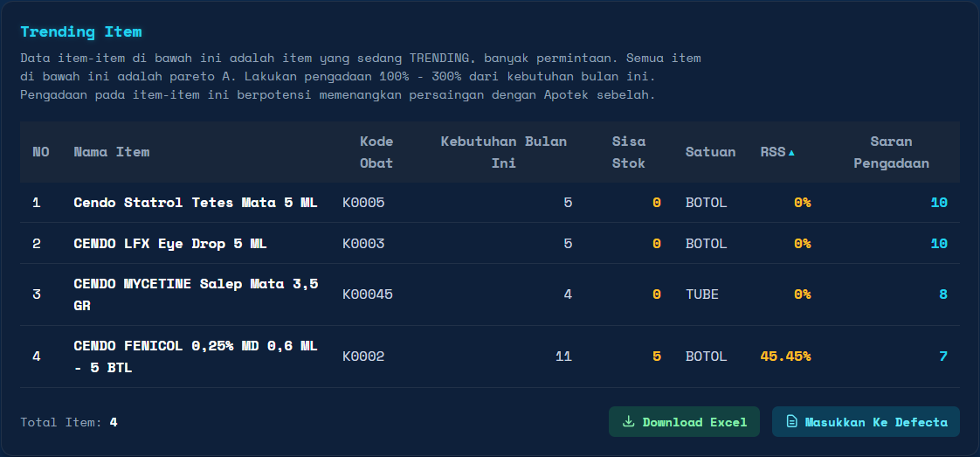Select the CENDO MYCETINE Salep Mata row

pos(195,294)
